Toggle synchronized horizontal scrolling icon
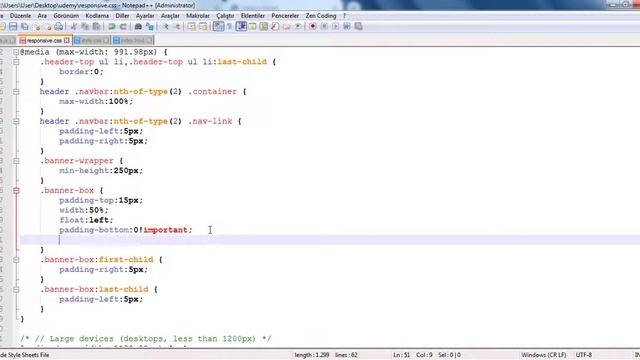The width and height of the screenshot is (640, 360). (x=203, y=27)
